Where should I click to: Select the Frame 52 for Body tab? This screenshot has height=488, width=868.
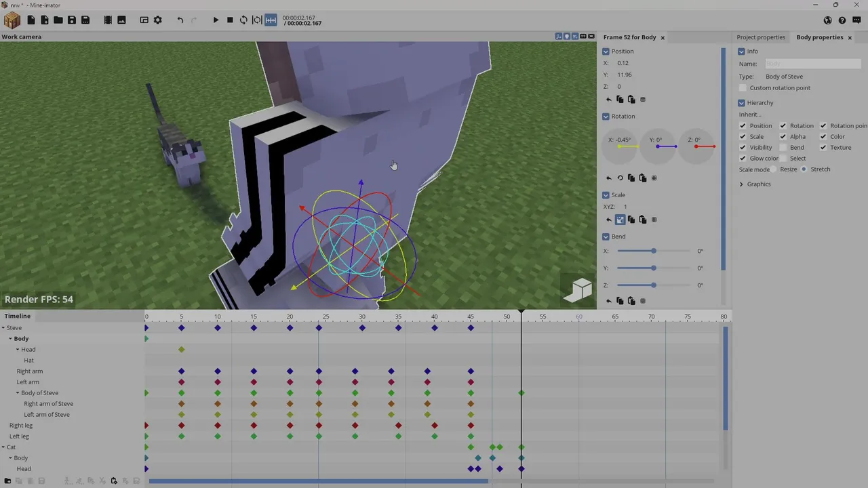click(629, 37)
